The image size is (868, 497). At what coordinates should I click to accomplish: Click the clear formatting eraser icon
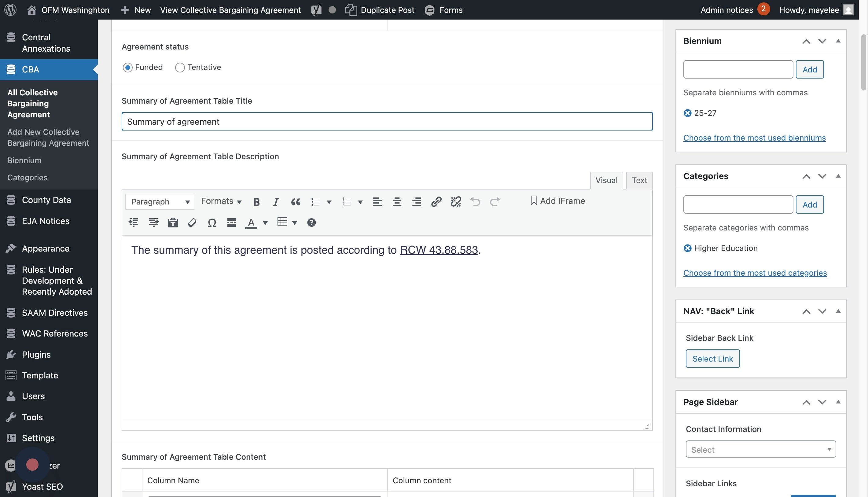pos(192,223)
